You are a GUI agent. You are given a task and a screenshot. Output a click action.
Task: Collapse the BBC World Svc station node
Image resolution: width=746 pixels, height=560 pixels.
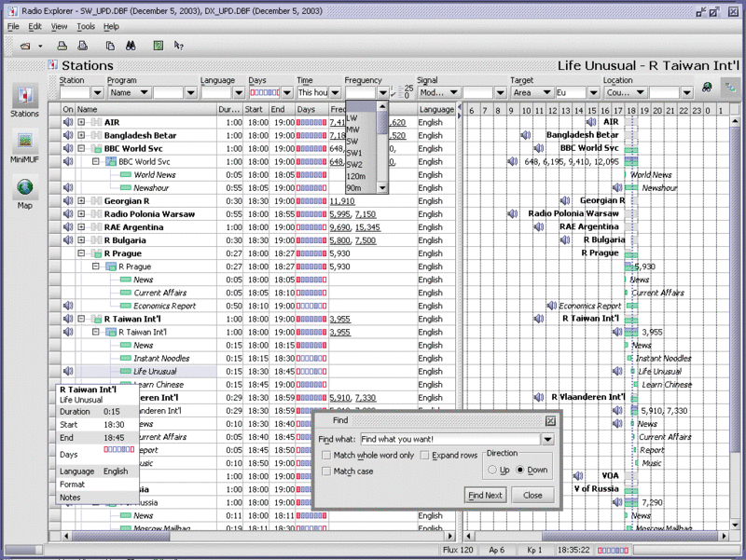click(81, 148)
